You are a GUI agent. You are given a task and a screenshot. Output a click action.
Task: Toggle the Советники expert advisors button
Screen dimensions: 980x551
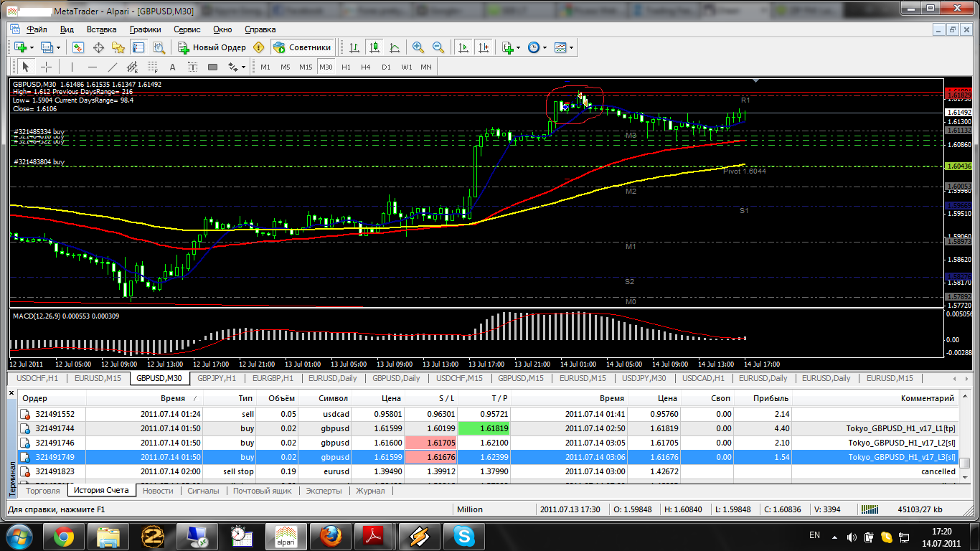pos(303,47)
